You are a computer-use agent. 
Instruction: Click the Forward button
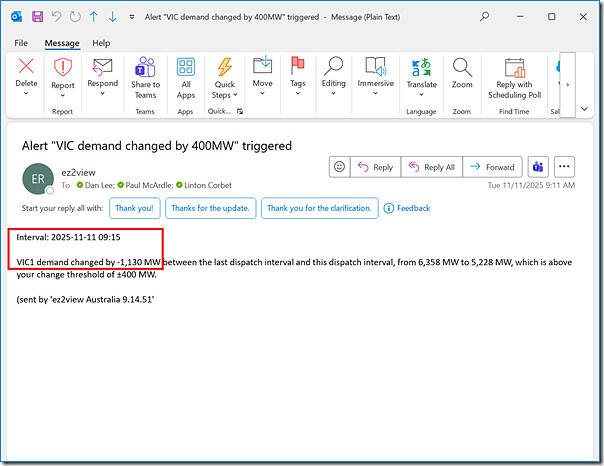(x=492, y=167)
